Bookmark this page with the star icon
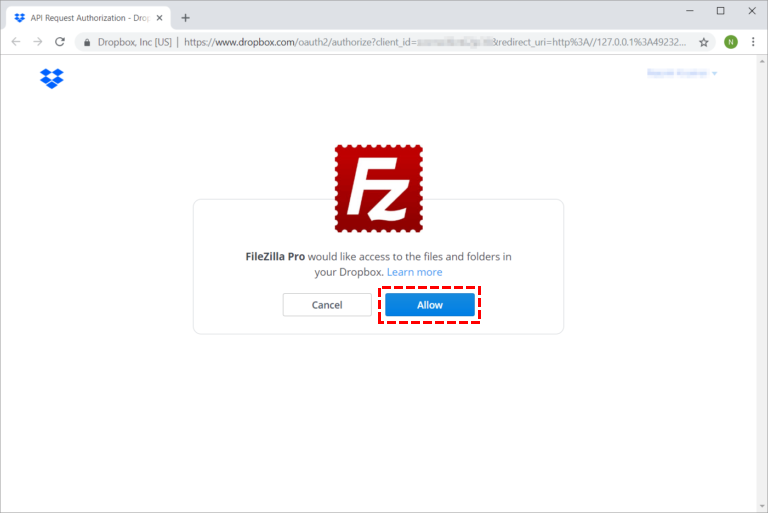 pyautogui.click(x=704, y=42)
